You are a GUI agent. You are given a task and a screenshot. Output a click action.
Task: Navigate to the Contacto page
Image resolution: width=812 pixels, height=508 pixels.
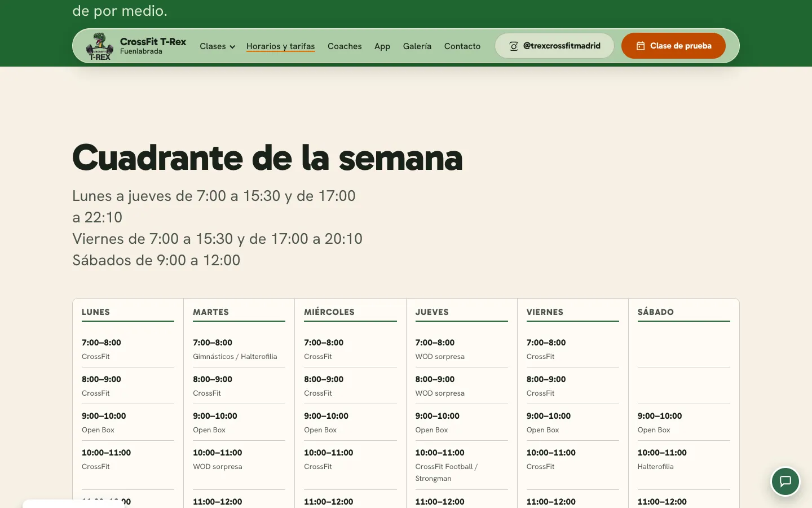click(x=462, y=46)
